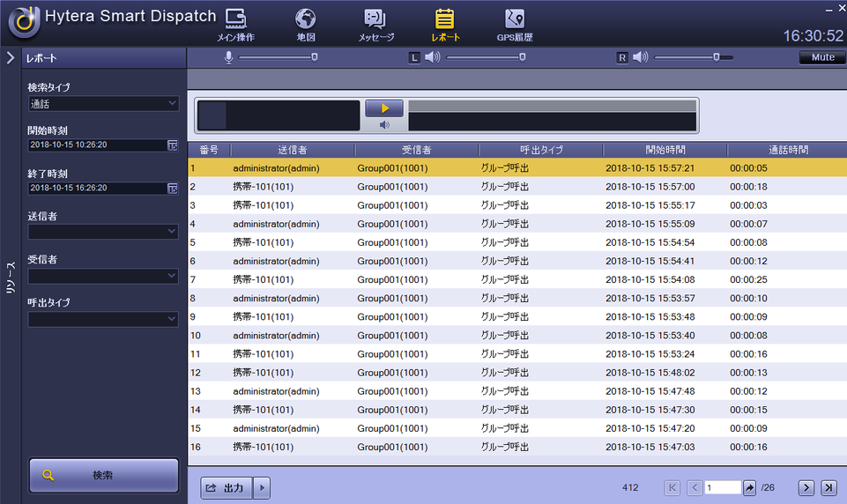Click the microphone icon
847x504 pixels.
pyautogui.click(x=228, y=57)
